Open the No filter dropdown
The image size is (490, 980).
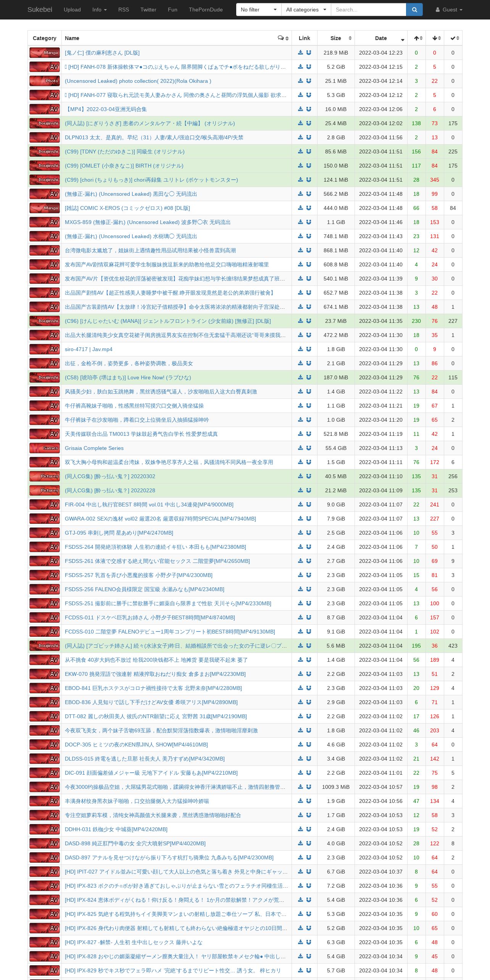[259, 10]
